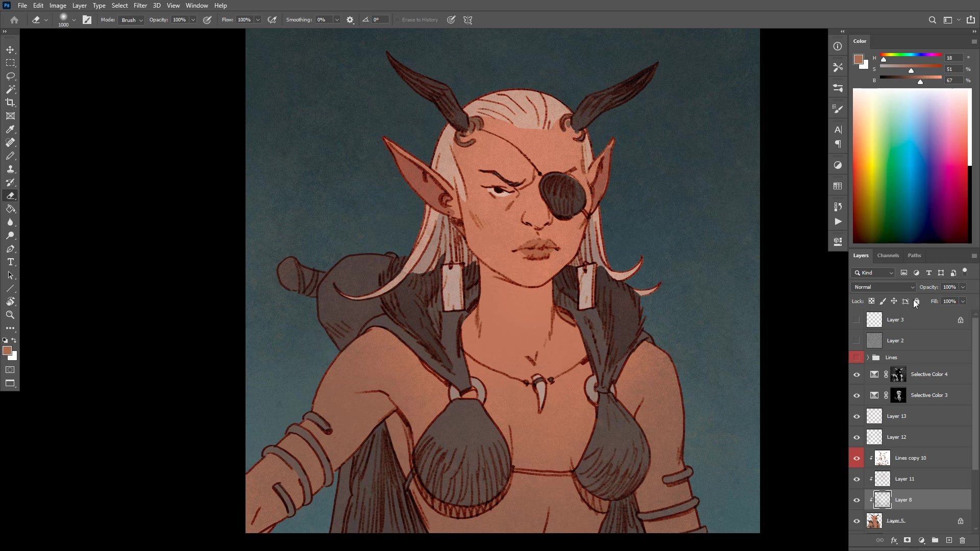The height and width of the screenshot is (551, 980).
Task: Switch to the Channels tab
Action: [x=888, y=255]
